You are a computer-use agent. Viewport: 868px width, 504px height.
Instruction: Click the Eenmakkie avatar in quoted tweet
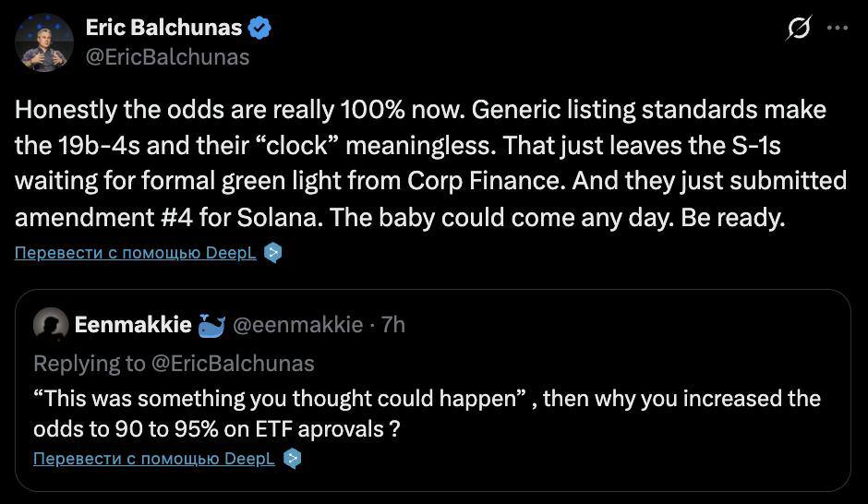tap(51, 325)
